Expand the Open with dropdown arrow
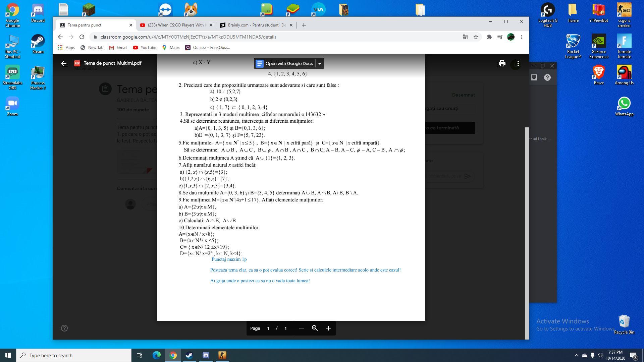This screenshot has width=644, height=362. 320,63
